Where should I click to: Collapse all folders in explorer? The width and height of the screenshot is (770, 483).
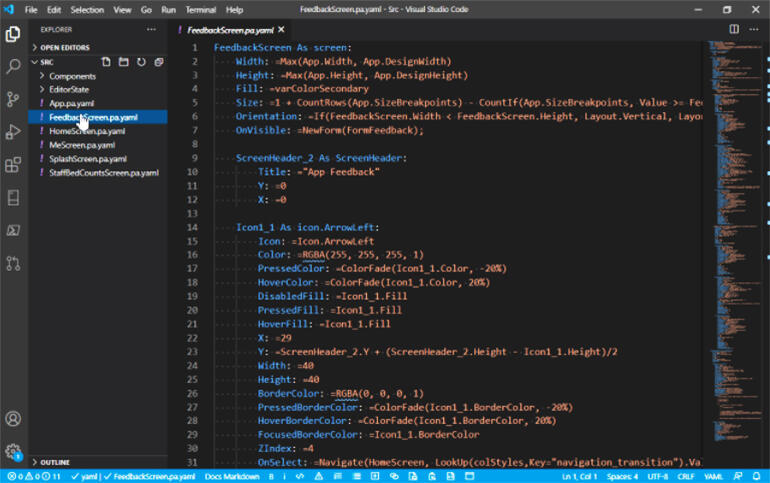pyautogui.click(x=157, y=62)
